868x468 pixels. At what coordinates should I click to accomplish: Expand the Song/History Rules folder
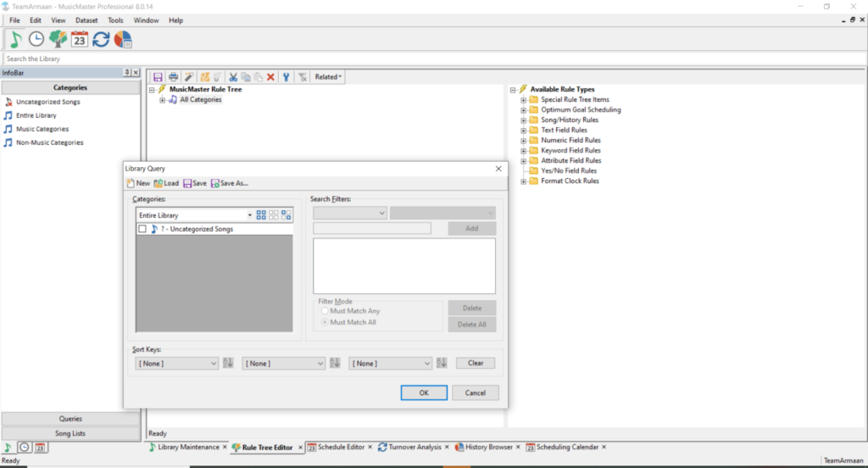(523, 120)
